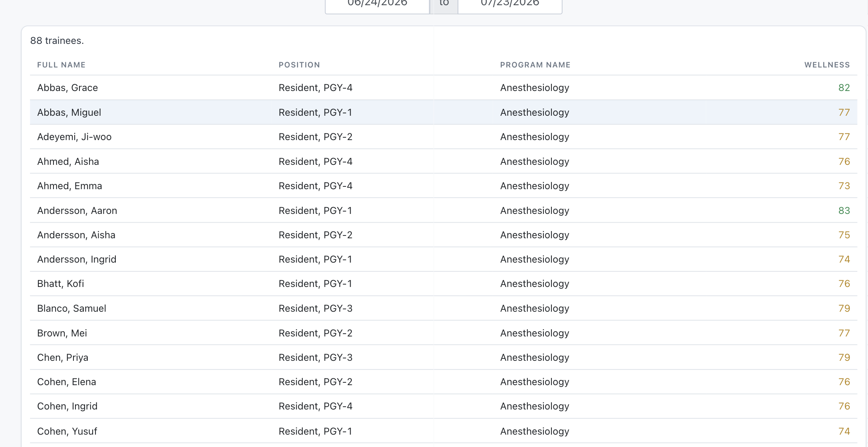Open Andersson, Ingrid trainee row
The height and width of the screenshot is (447, 868).
click(x=444, y=259)
